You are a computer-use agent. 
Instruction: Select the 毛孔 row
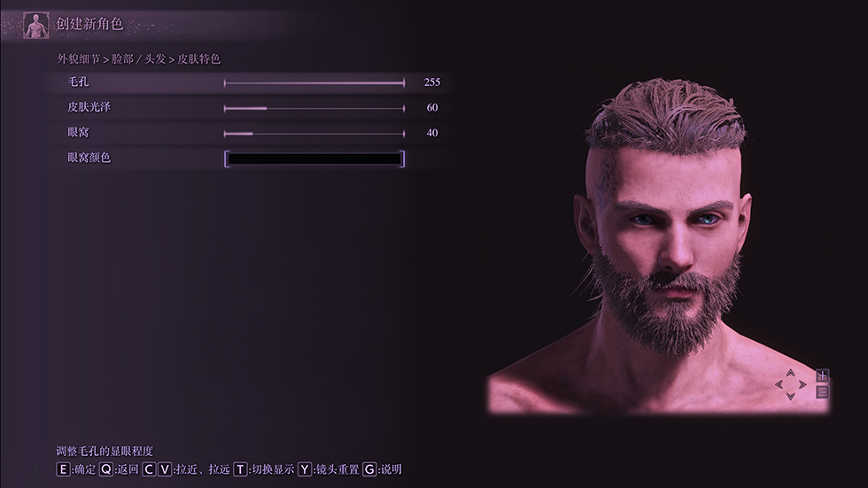248,82
